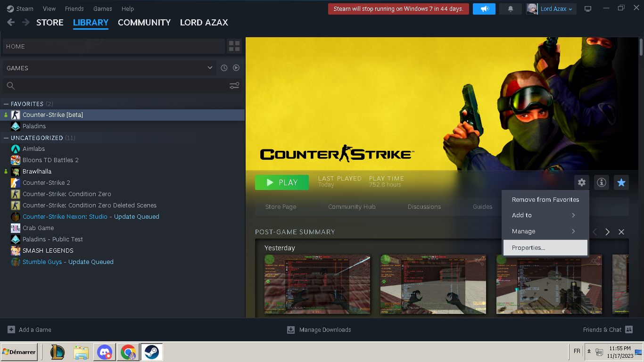Screen dimensions: 644x362
Task: Collapse the FAVORITES category
Action: [6, 104]
